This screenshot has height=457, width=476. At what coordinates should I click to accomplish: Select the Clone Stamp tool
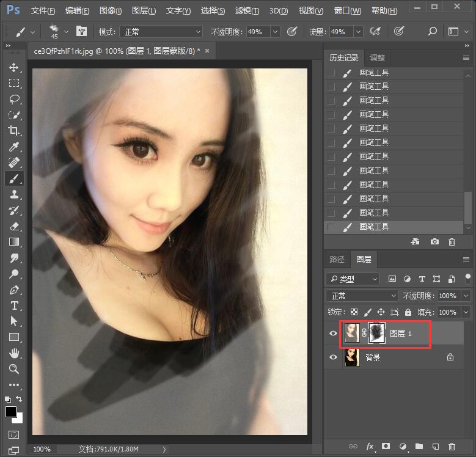[x=13, y=194]
